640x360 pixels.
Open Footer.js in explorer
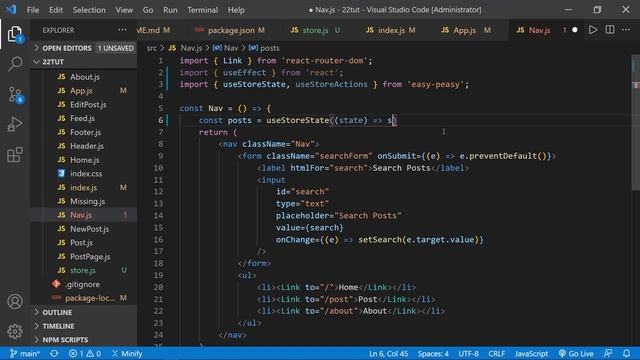pyautogui.click(x=85, y=132)
